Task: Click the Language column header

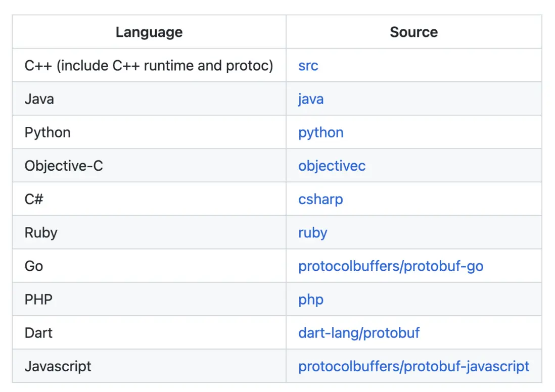Action: (x=149, y=32)
